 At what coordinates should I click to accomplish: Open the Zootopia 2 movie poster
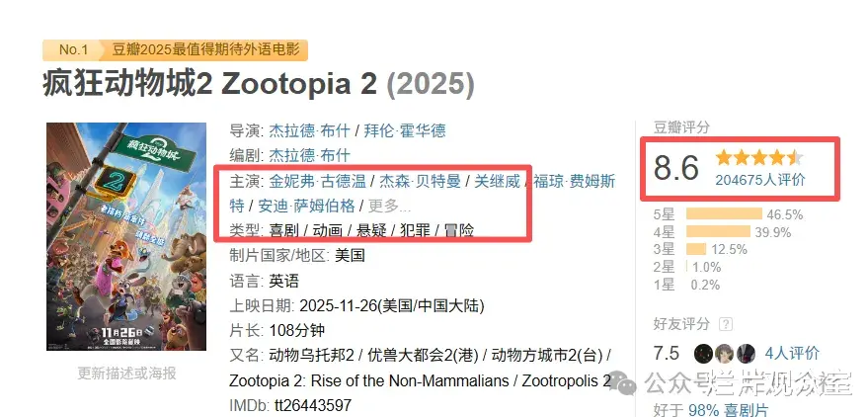126,236
